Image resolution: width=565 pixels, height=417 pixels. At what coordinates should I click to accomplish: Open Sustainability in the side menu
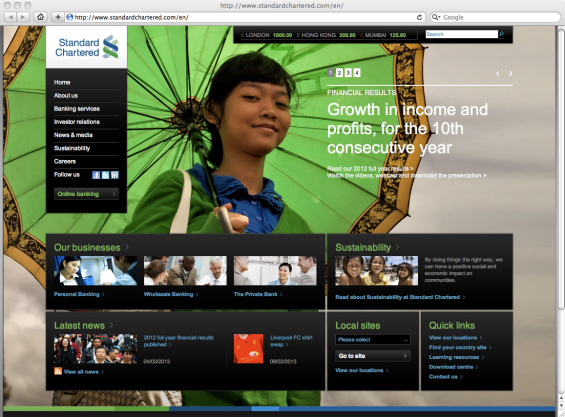pyautogui.click(x=72, y=148)
